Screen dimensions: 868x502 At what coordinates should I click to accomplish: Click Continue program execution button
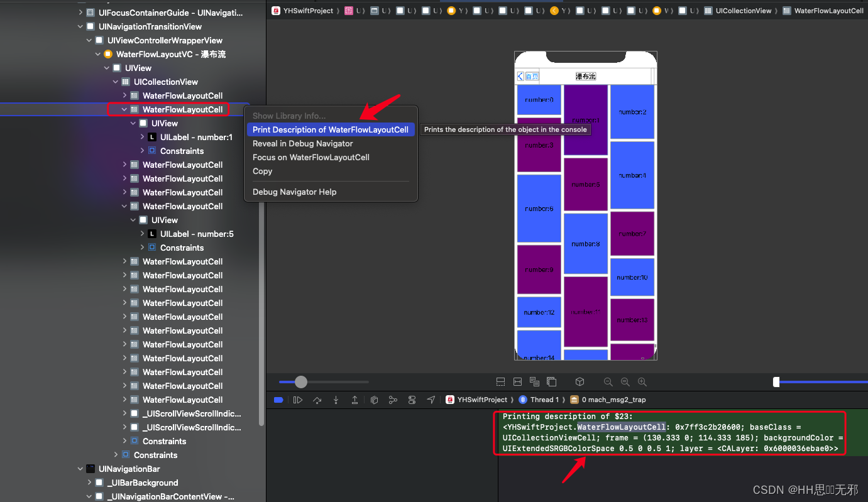tap(298, 400)
